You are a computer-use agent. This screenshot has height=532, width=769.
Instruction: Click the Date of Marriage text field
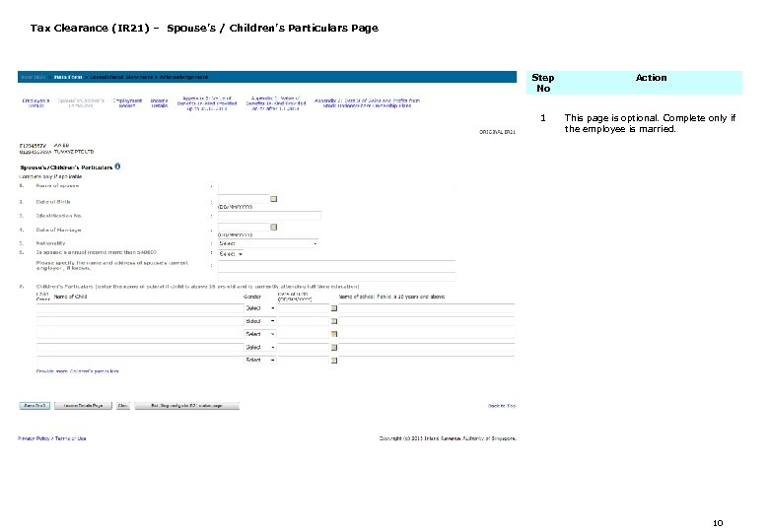[244, 227]
